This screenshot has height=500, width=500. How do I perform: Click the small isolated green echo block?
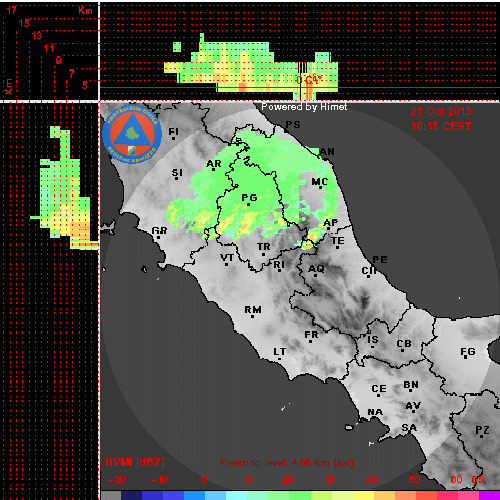[177, 47]
